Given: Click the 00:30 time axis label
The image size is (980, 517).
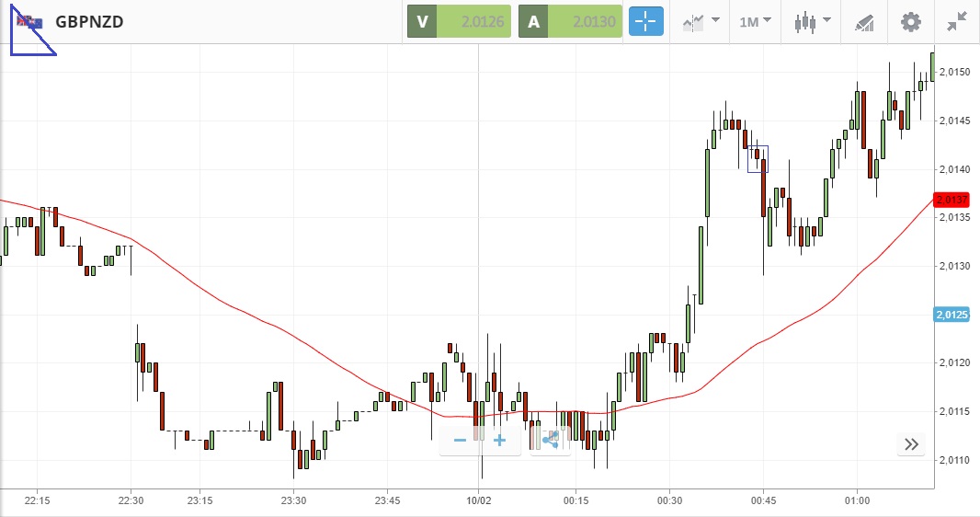Looking at the screenshot, I should [x=669, y=500].
